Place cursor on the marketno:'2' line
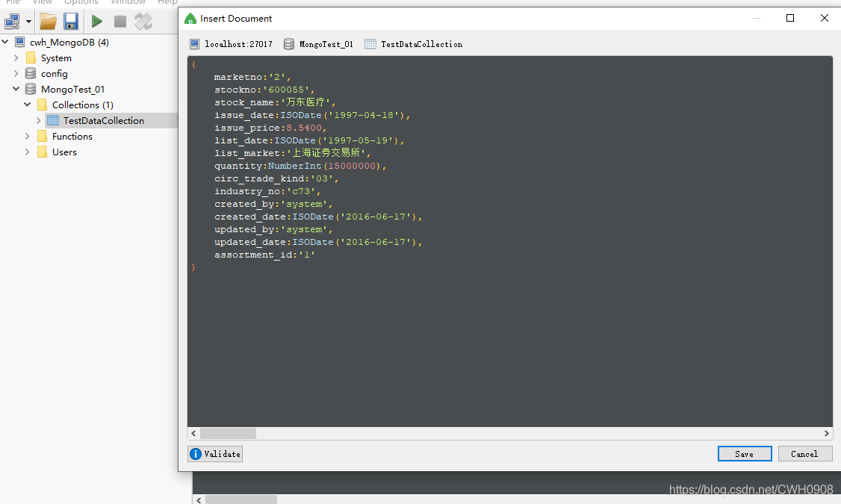Viewport: 841px width, 504px height. (x=252, y=77)
